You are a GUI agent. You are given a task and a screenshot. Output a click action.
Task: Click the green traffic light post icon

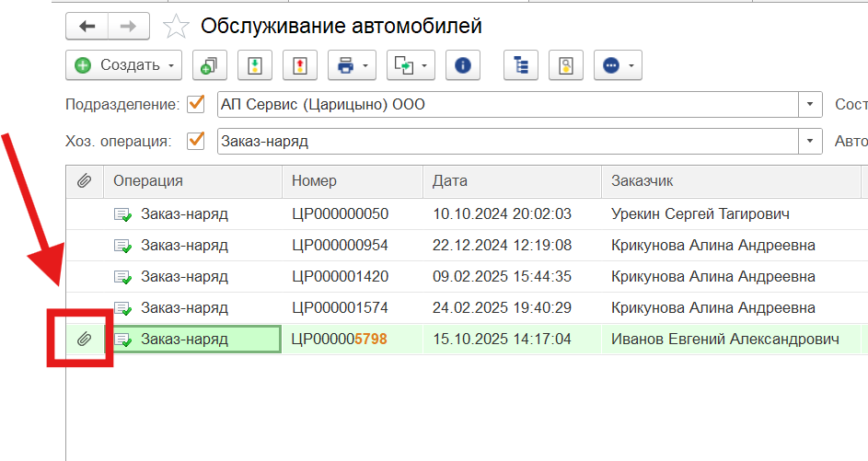click(255, 65)
